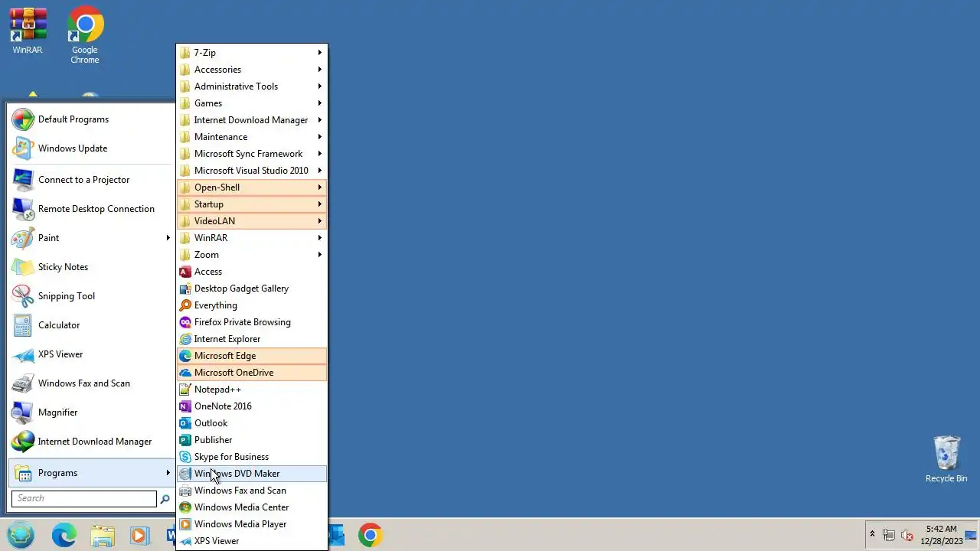Select the Google Chrome desktop shortcut

coord(85,35)
